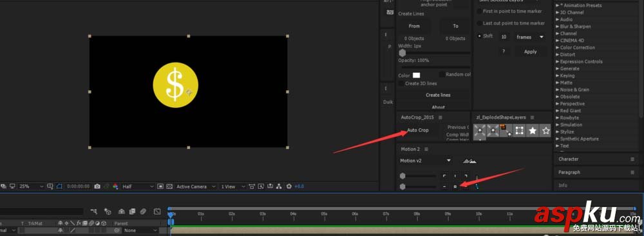The height and width of the screenshot is (236, 644).
Task: Click the second explode star icon
Action: point(493,131)
